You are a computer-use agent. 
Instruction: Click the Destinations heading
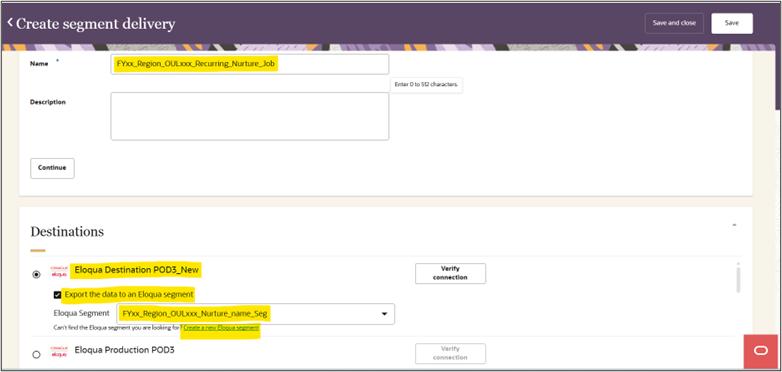coord(67,231)
